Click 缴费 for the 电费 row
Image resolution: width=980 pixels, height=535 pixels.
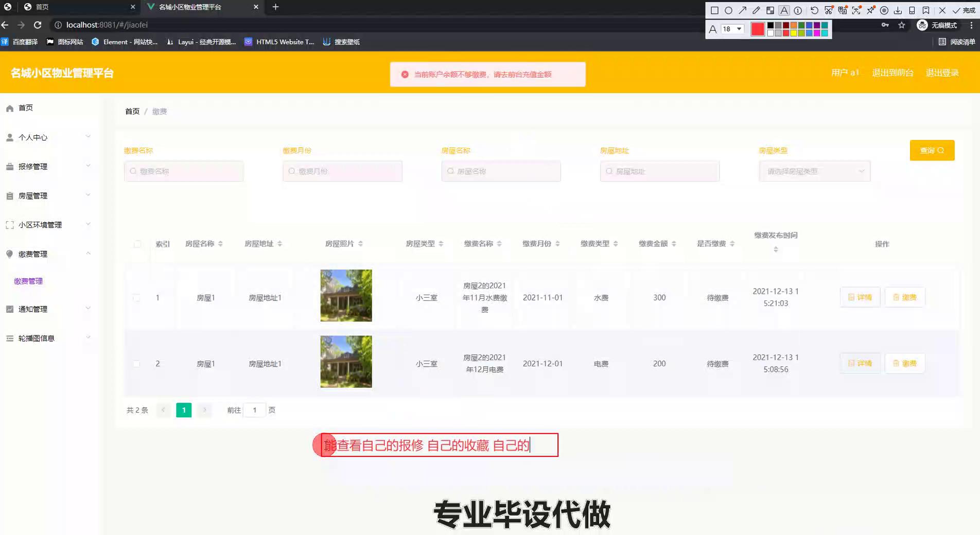pyautogui.click(x=905, y=363)
